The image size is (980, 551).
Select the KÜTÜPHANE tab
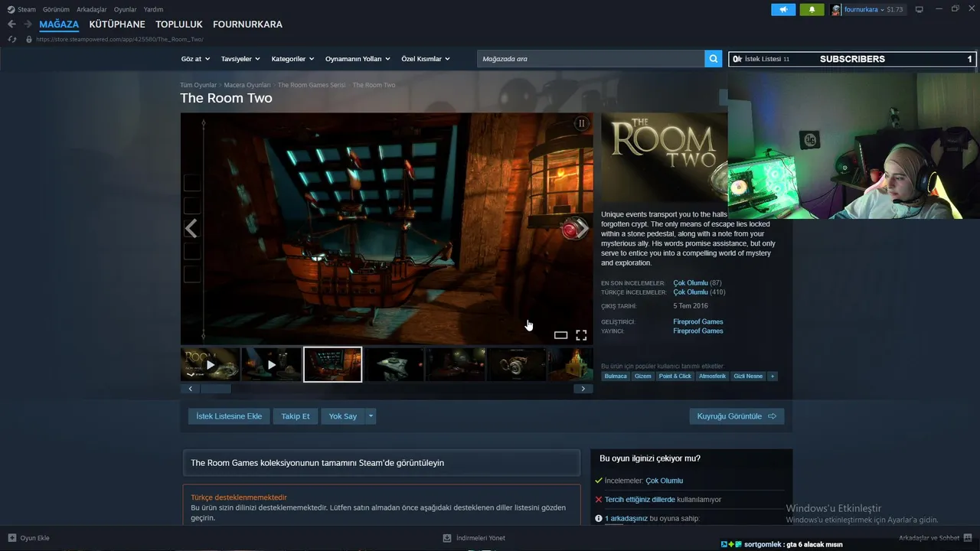click(x=117, y=24)
